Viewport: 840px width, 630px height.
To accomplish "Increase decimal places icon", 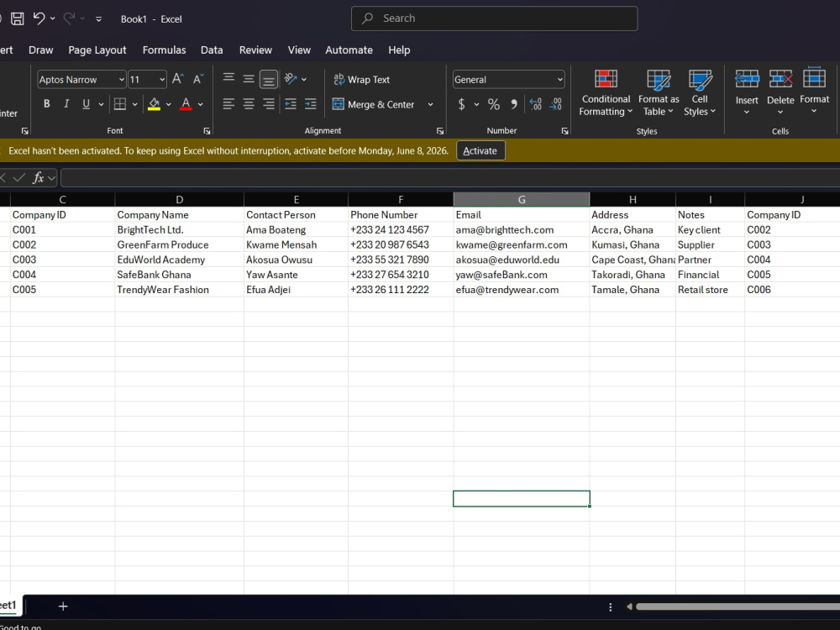I will (535, 104).
